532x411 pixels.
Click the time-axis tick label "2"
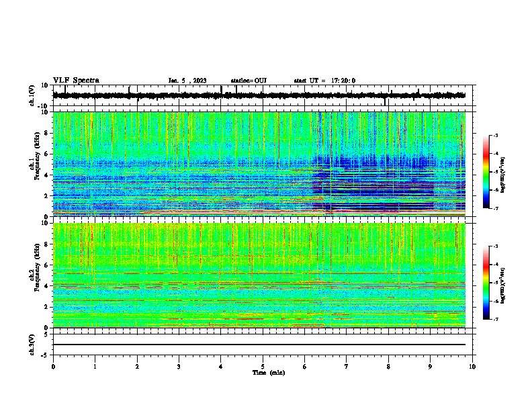[137, 367]
